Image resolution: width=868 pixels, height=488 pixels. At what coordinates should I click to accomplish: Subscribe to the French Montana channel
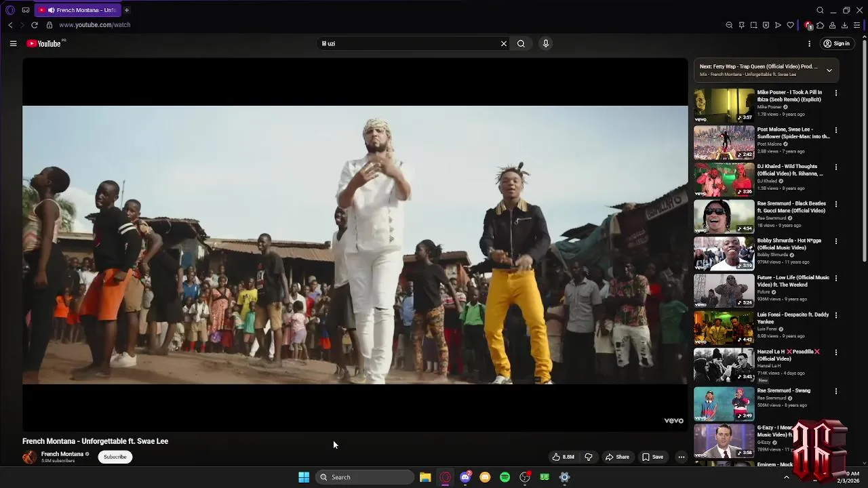point(115,457)
